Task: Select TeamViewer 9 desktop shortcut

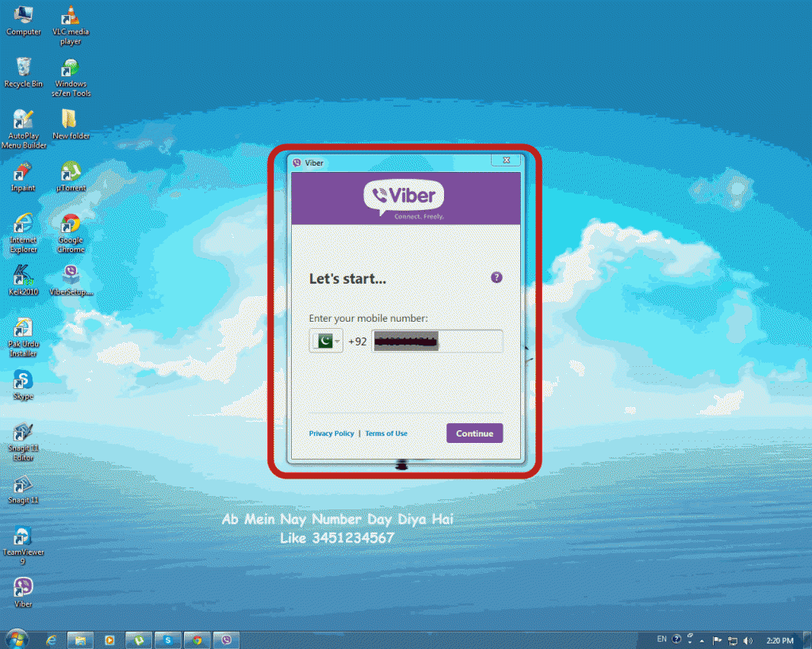Action: click(23, 546)
